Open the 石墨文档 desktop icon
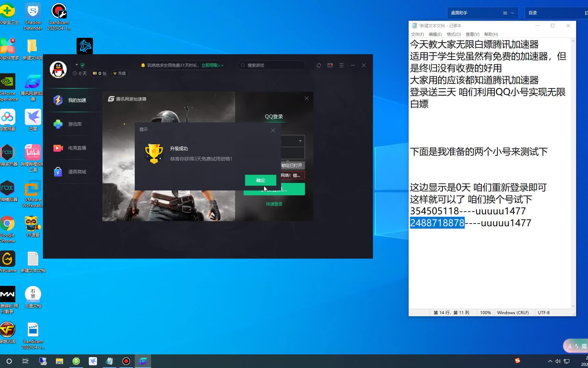588x368 pixels. 33,297
